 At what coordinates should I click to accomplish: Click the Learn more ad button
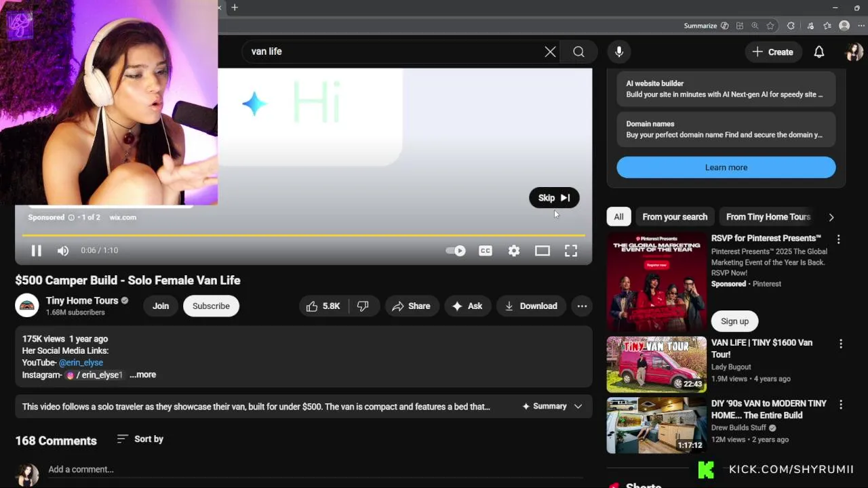(x=726, y=167)
